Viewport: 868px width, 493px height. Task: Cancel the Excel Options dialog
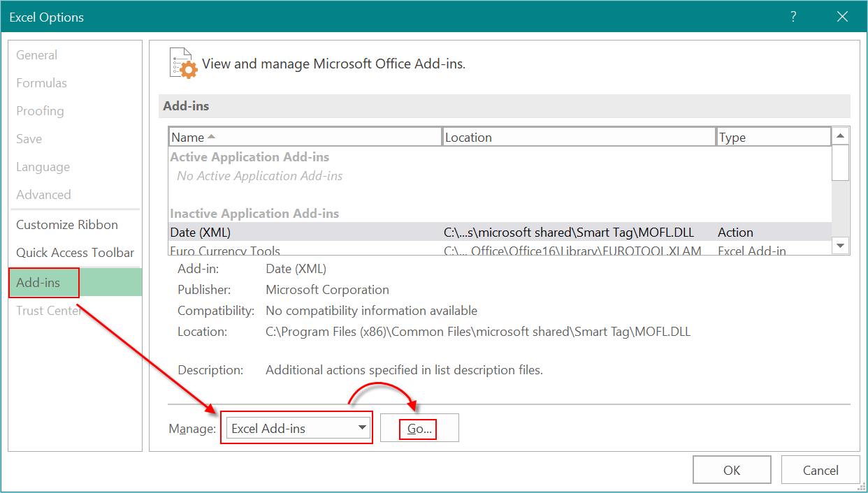click(x=820, y=470)
